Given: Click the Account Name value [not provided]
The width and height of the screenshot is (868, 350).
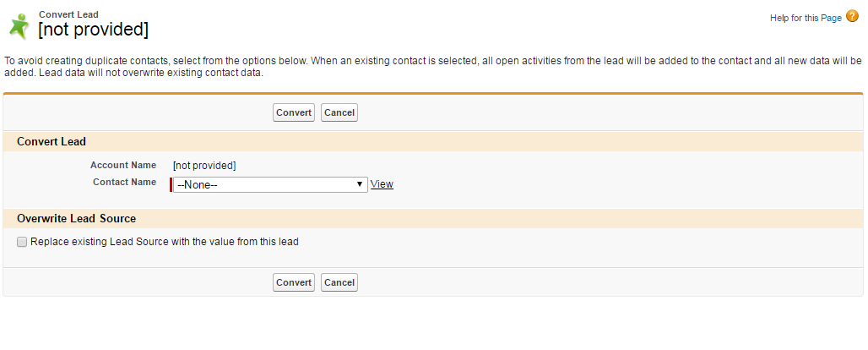Looking at the screenshot, I should pyautogui.click(x=203, y=166).
